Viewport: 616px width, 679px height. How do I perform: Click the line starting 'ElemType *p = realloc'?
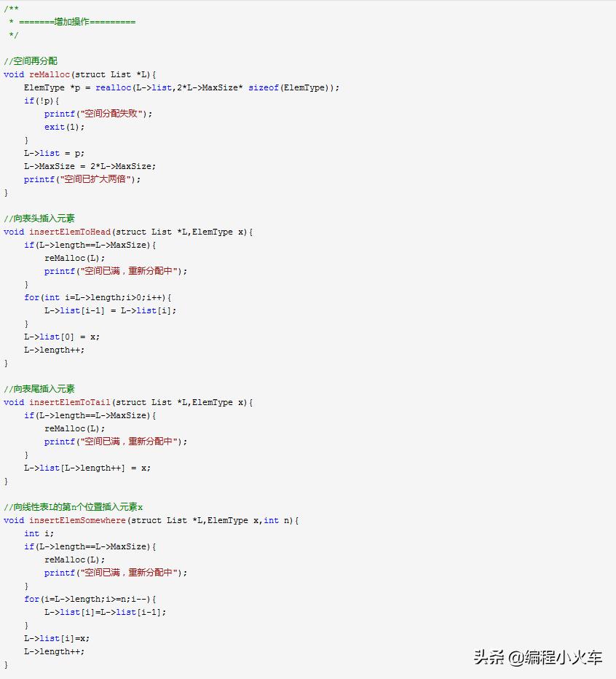tap(182, 87)
